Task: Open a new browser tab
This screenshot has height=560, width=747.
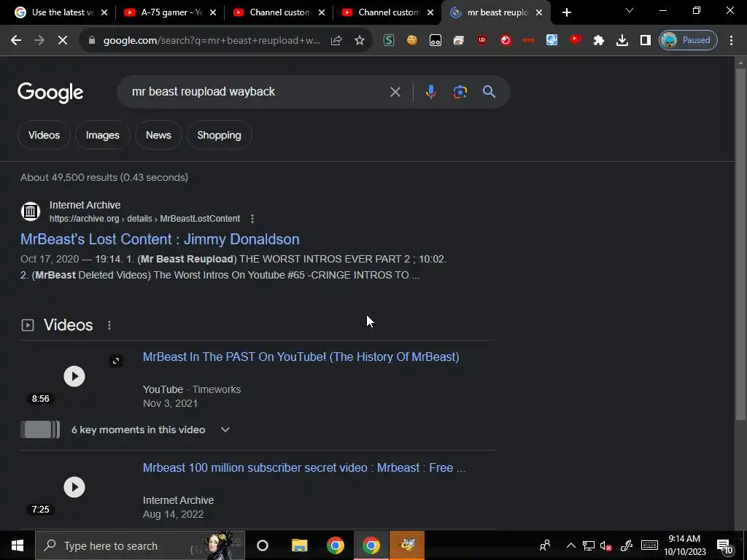Action: [x=566, y=13]
